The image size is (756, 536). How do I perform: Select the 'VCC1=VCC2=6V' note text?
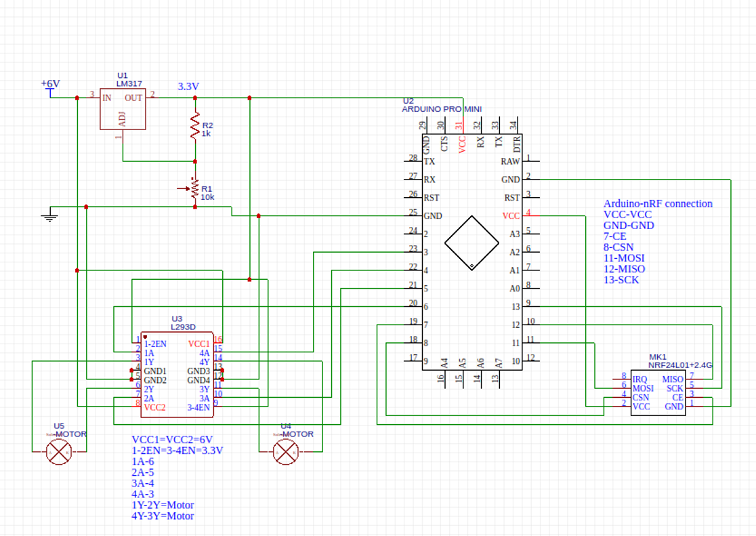point(172,439)
